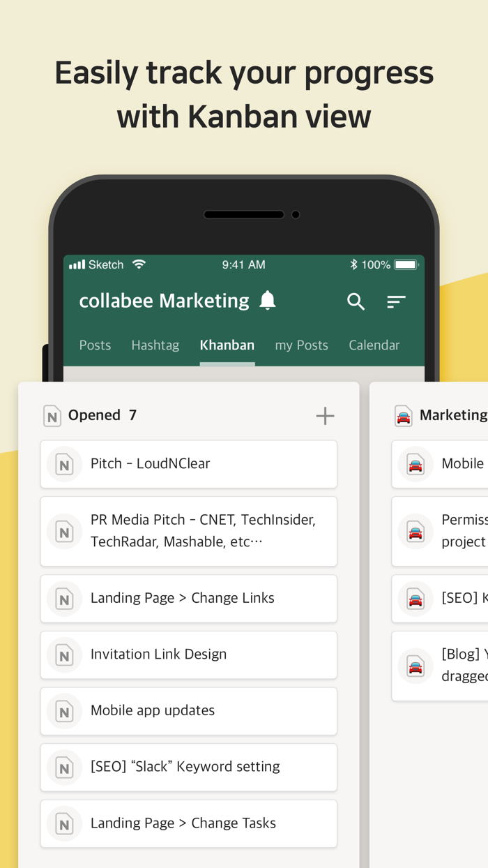Viewport: 488px width, 868px height.
Task: Open the [SEO] Slack Keyword setting card
Action: click(x=189, y=768)
